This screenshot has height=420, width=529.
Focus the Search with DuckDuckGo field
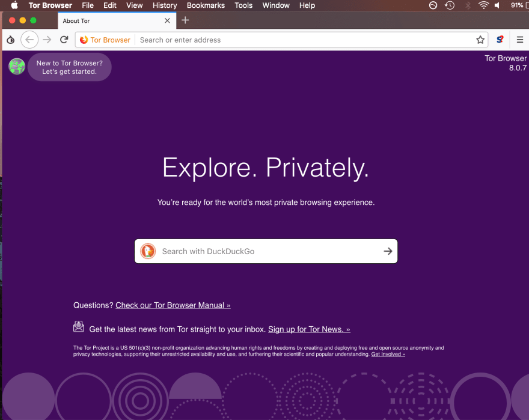click(x=266, y=251)
